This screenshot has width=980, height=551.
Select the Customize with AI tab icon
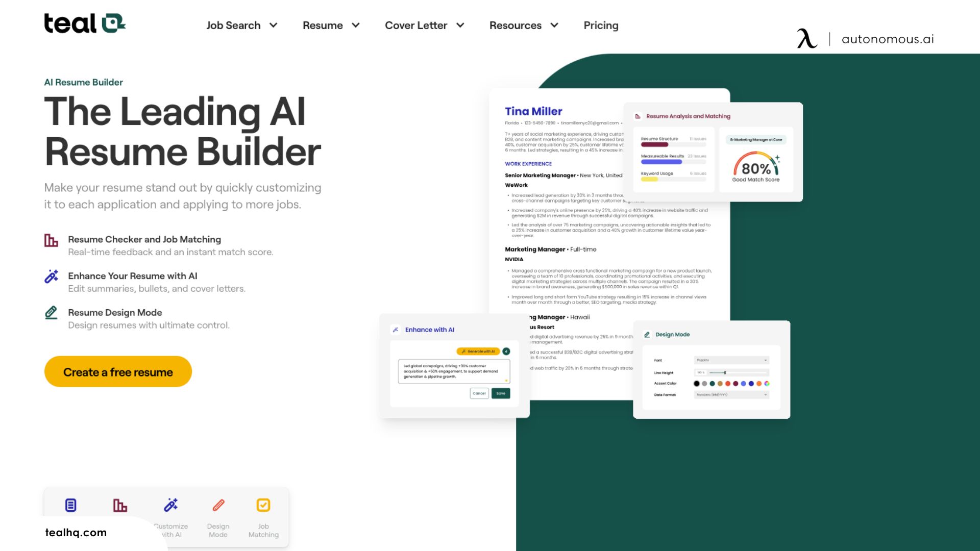170,505
